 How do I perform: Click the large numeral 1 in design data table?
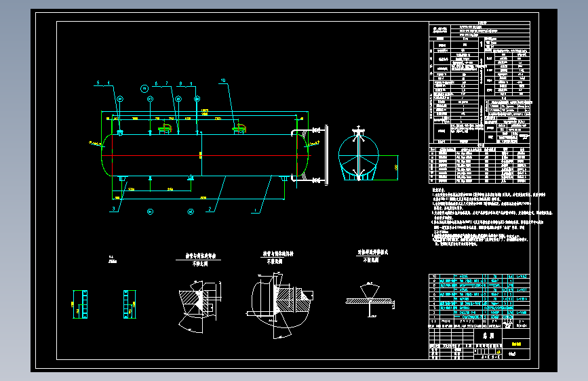click(x=481, y=44)
